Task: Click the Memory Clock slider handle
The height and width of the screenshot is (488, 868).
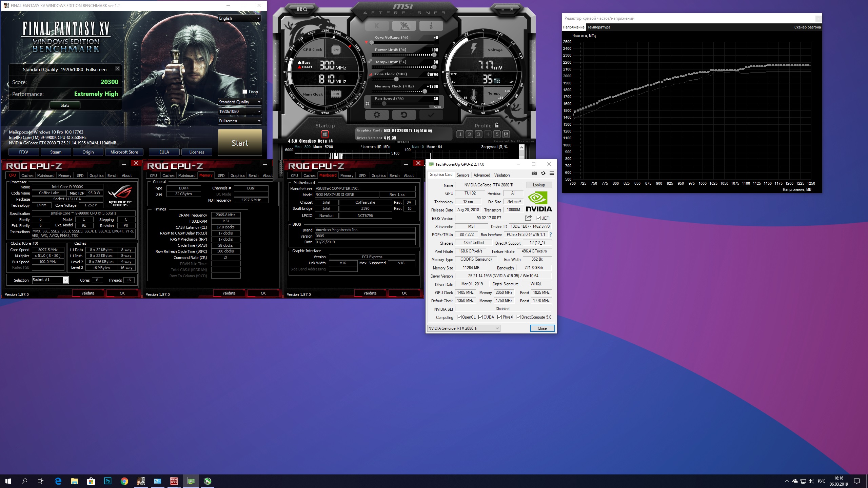Action: (x=425, y=91)
